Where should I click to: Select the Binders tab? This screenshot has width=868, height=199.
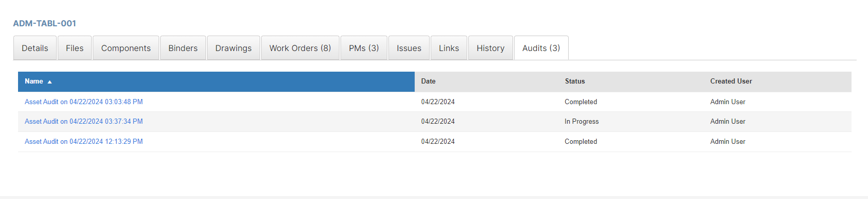[183, 48]
